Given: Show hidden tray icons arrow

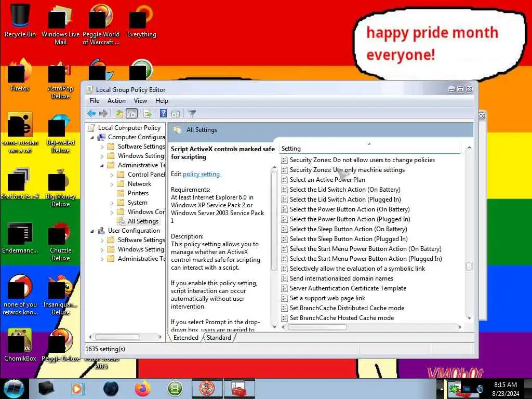Looking at the screenshot, I should pos(442,389).
